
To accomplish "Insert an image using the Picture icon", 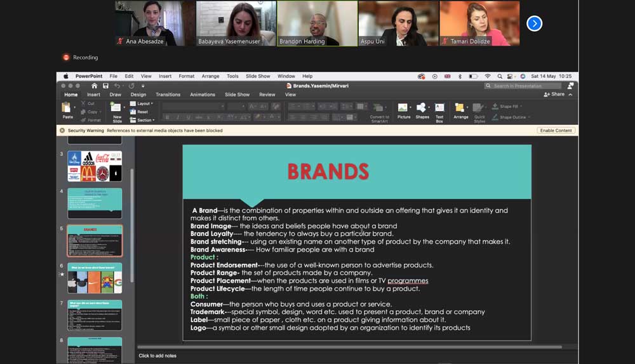I will click(403, 109).
